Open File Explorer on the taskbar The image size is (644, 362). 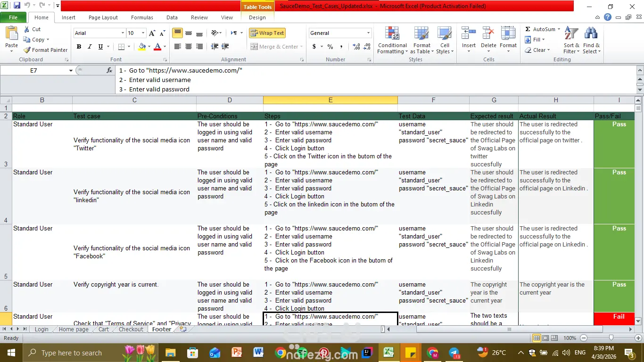(170, 353)
